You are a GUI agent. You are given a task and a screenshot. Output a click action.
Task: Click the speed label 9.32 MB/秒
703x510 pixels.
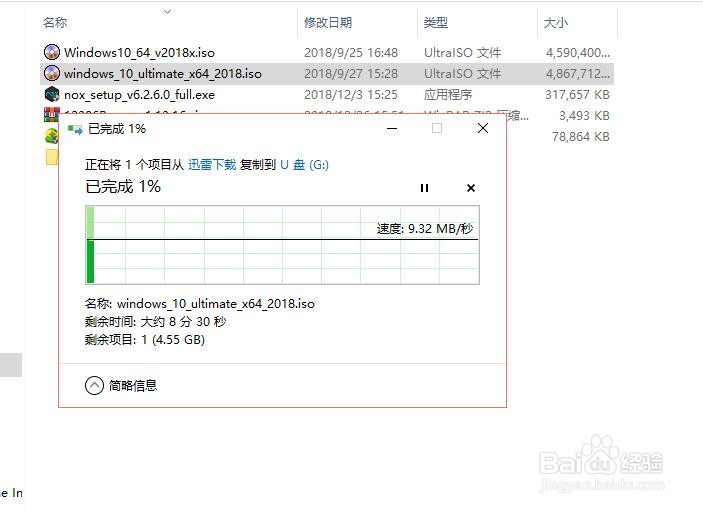pos(425,229)
